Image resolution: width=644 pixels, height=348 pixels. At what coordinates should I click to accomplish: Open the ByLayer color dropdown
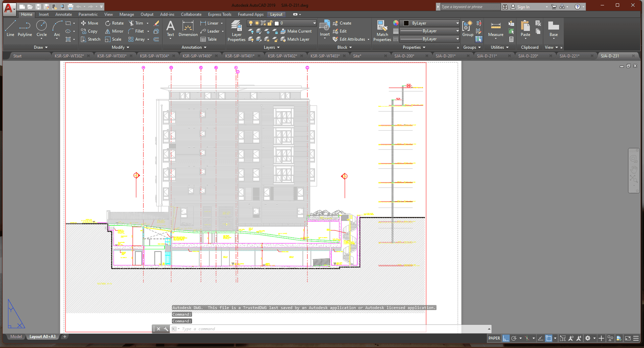[457, 23]
